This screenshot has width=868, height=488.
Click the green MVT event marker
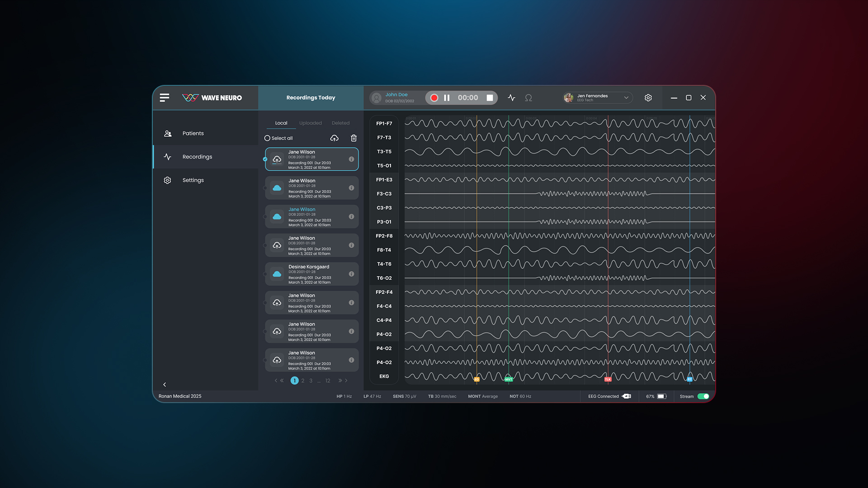(509, 379)
